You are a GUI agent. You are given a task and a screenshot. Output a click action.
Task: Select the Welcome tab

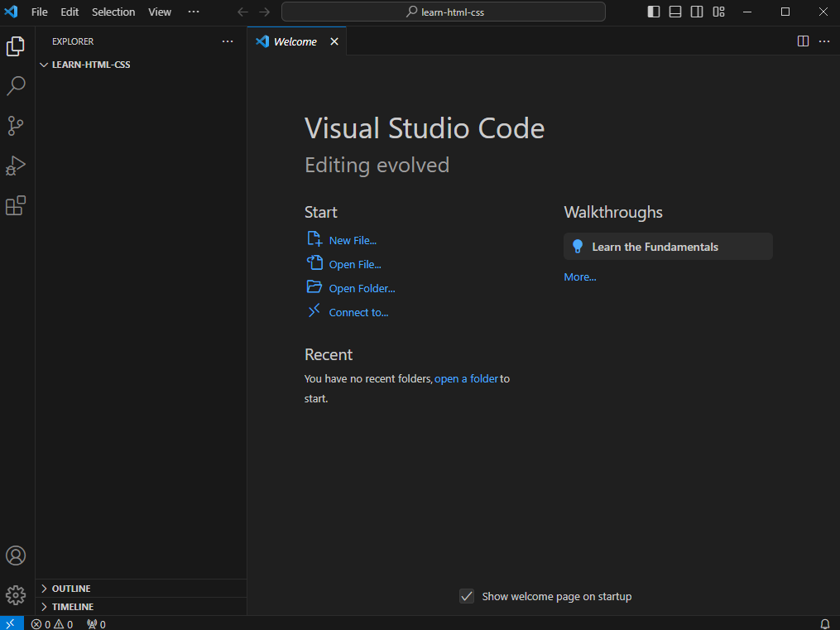(295, 41)
